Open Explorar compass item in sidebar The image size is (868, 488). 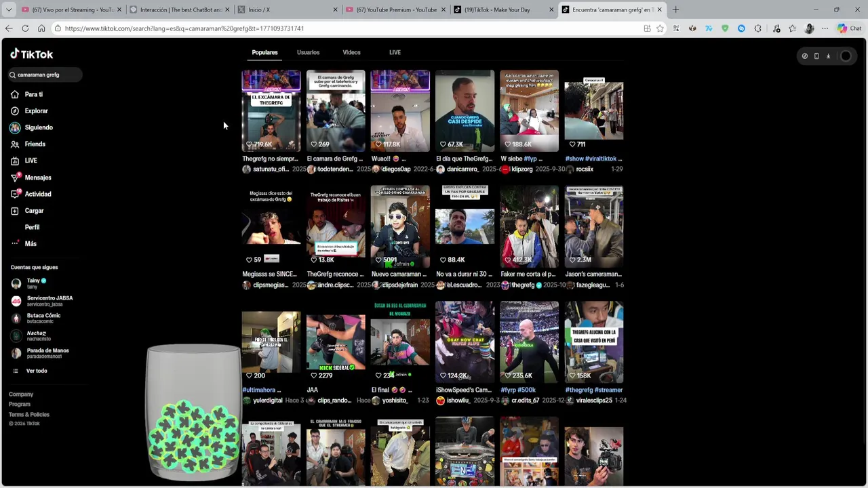(30, 110)
